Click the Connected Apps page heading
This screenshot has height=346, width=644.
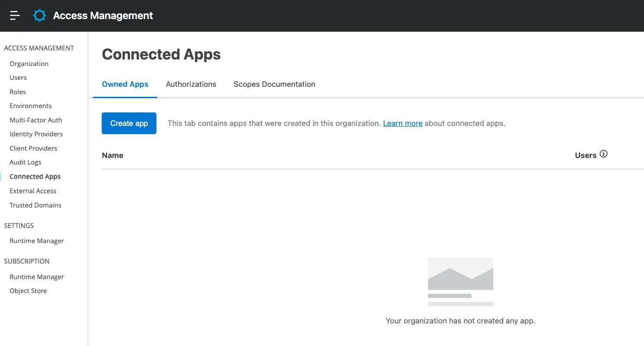click(161, 54)
